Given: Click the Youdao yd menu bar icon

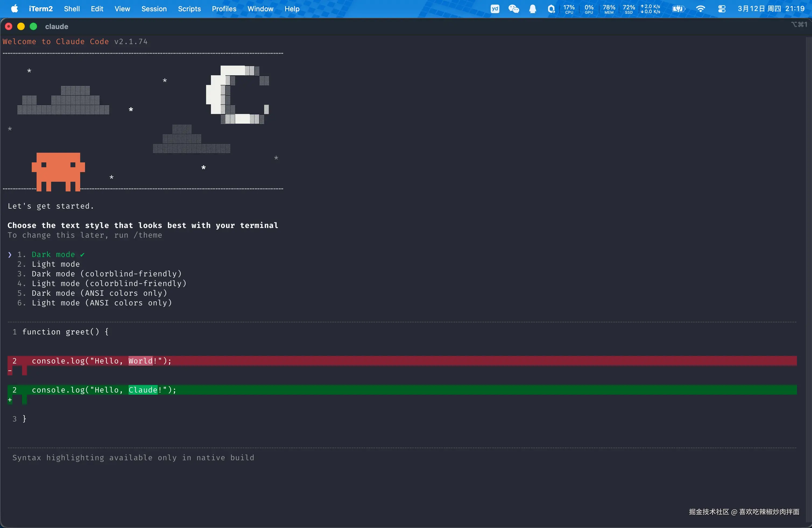Looking at the screenshot, I should click(x=495, y=9).
